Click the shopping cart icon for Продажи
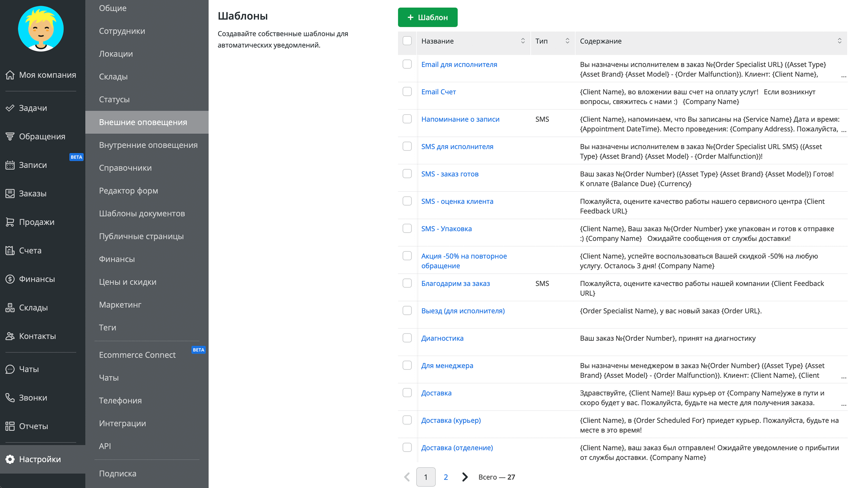The width and height of the screenshot is (868, 488). (10, 222)
